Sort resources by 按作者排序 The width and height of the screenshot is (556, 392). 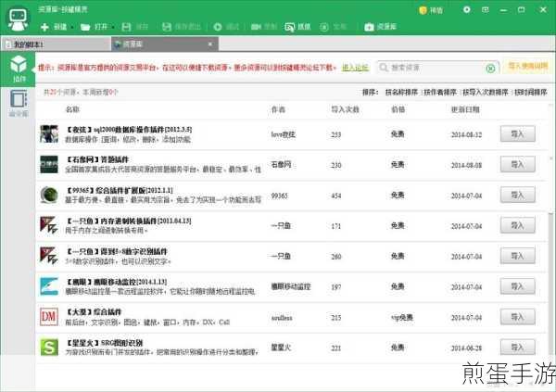[440, 93]
